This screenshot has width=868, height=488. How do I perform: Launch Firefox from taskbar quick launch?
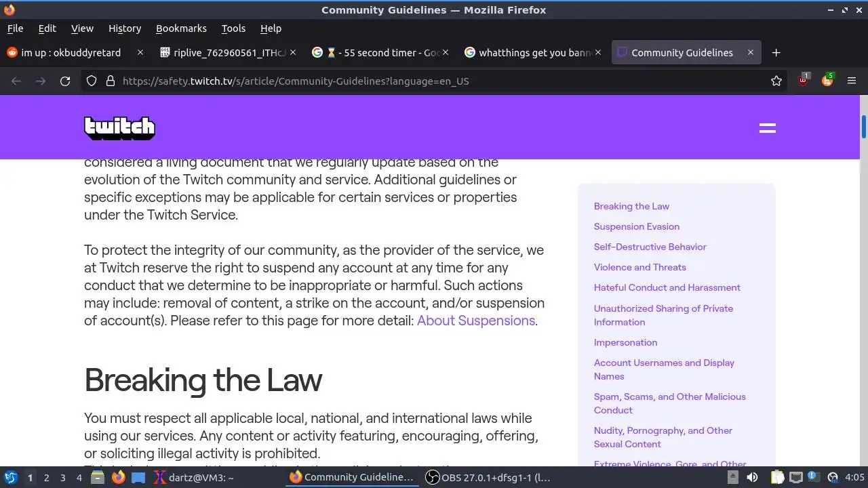pyautogui.click(x=119, y=478)
